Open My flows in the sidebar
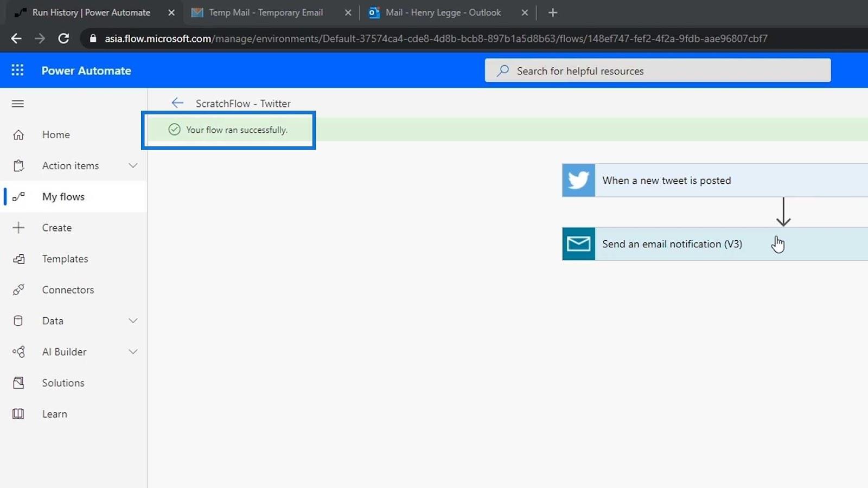This screenshot has height=488, width=868. click(63, 197)
